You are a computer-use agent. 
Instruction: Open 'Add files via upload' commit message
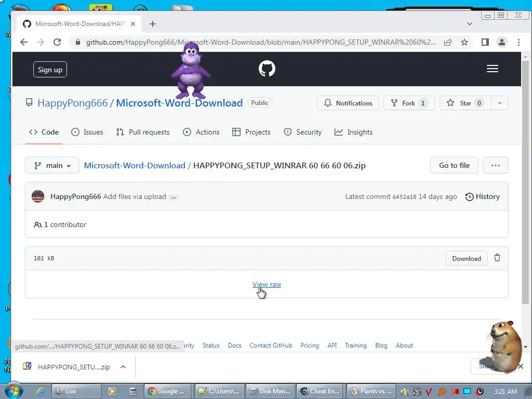tap(135, 196)
